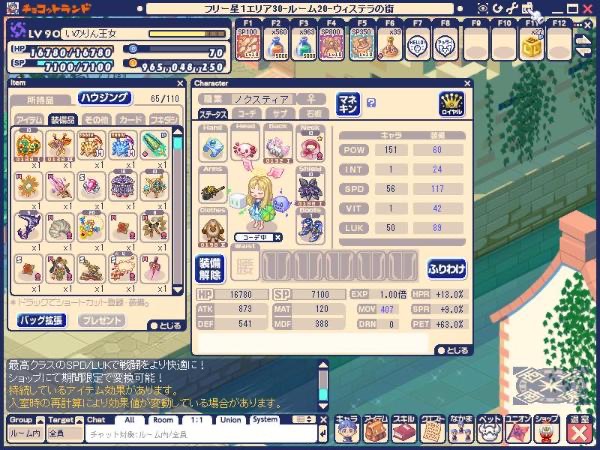Click the マネキン button

(348, 104)
